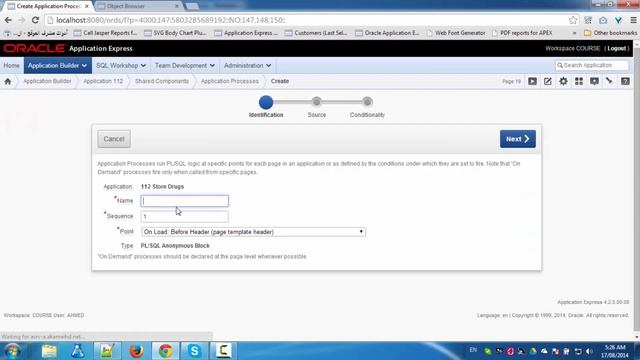
Task: Expand Application Builder menu
Action: [58, 65]
